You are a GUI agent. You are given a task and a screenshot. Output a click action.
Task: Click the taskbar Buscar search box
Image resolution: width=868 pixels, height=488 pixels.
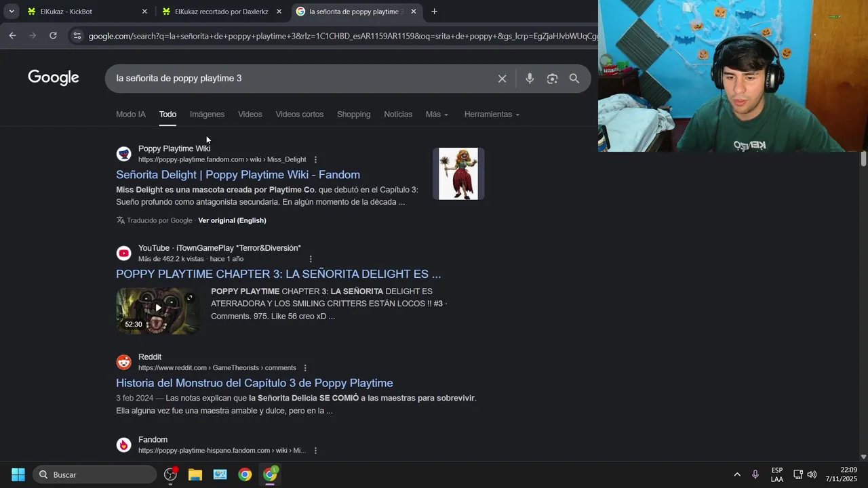coord(94,474)
